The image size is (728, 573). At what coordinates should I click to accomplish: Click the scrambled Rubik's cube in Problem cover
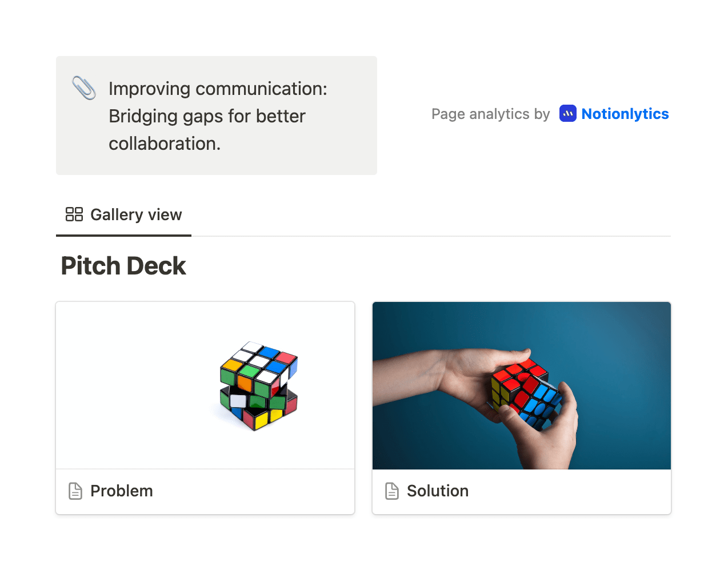(x=258, y=385)
